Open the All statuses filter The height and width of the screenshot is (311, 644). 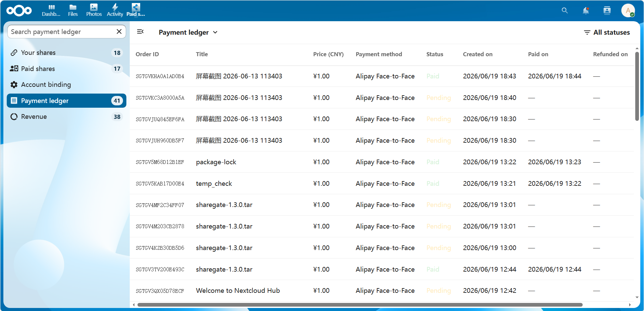tap(607, 32)
